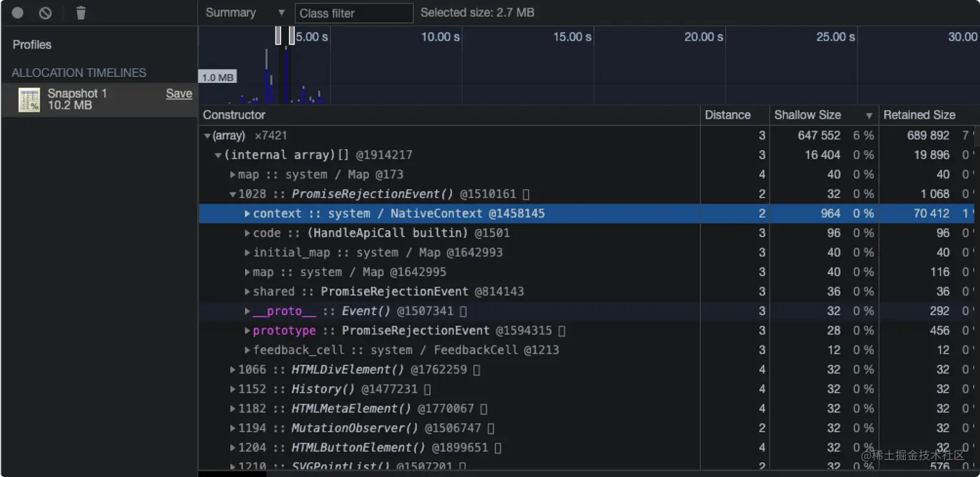The width and height of the screenshot is (980, 477).
Task: Select Snapshot 1 profile icon
Action: (x=29, y=100)
